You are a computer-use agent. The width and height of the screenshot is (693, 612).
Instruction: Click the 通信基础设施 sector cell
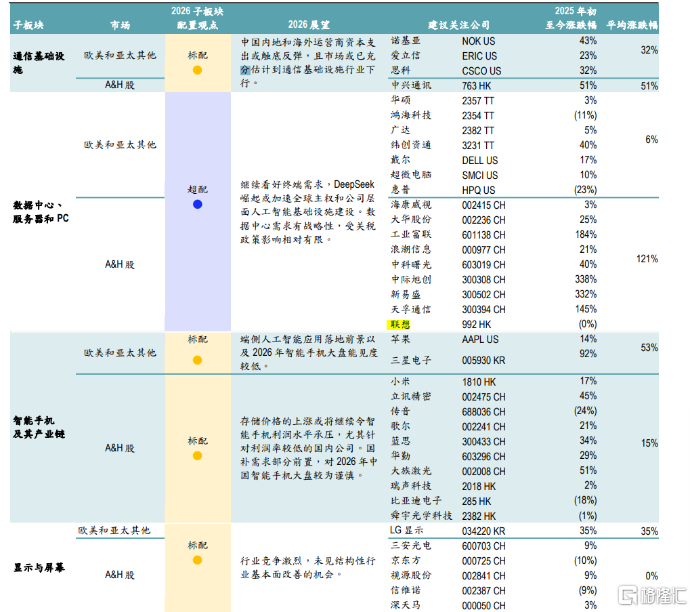(39, 63)
